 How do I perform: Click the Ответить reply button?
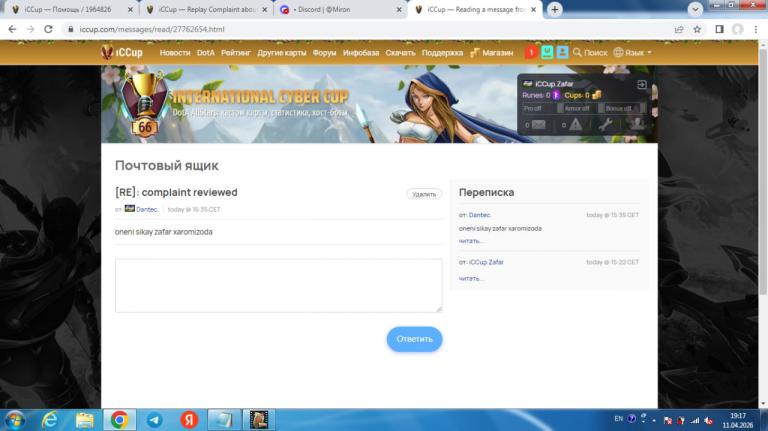coord(414,339)
